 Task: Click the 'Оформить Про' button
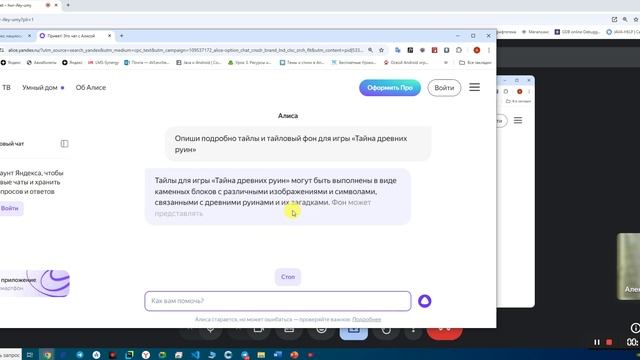coord(390,88)
